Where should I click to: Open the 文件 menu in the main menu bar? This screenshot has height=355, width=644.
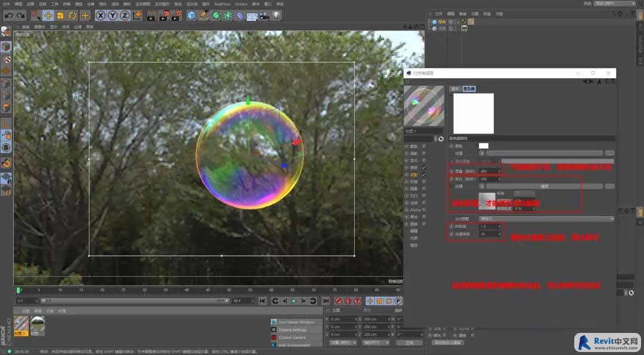(x=7, y=4)
